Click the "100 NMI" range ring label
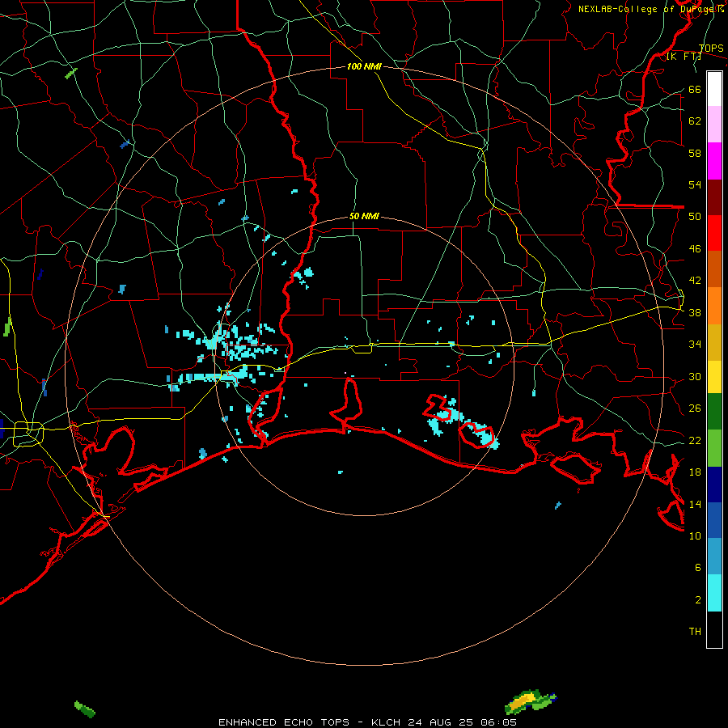The height and width of the screenshot is (728, 728). point(364,66)
